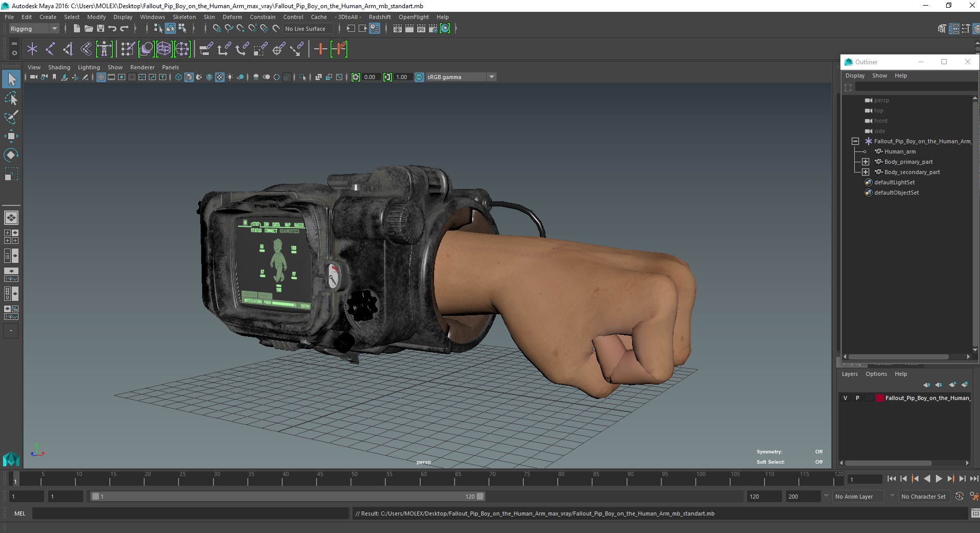Screen dimensions: 980x533
Task: Open Render View with the clapperboard icon
Action: 398,29
